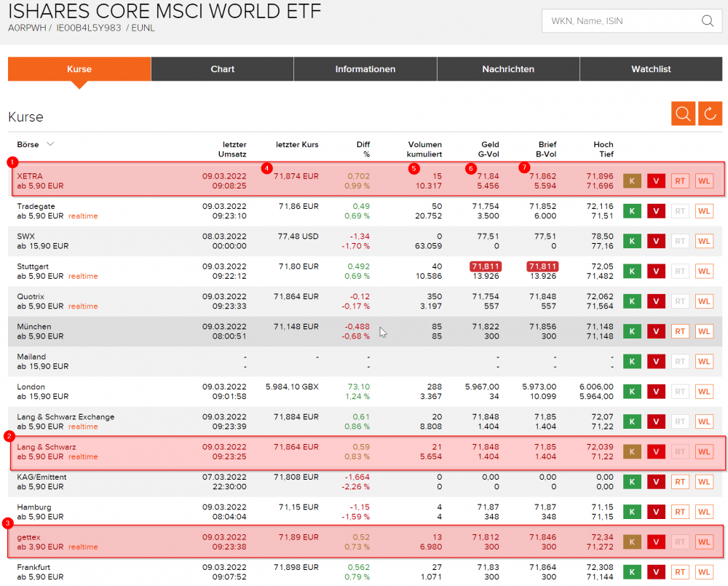Click the Stuttgart Geld price 71,811

[x=484, y=266]
